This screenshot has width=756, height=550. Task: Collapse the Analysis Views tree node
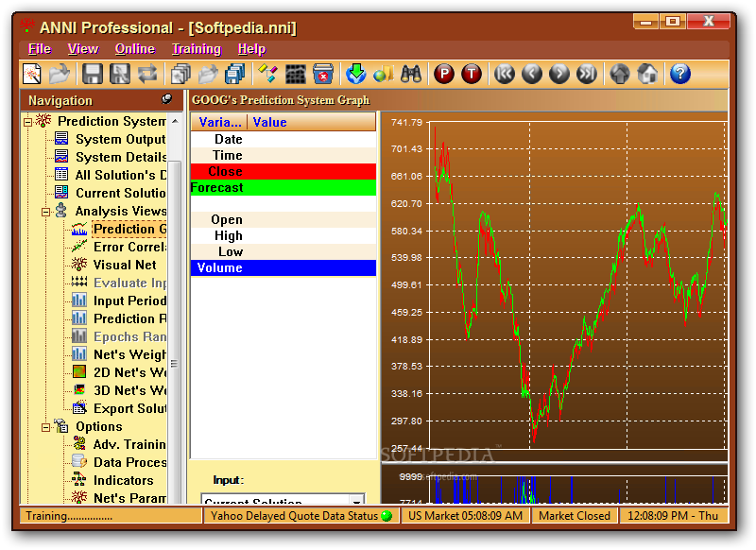click(x=45, y=212)
